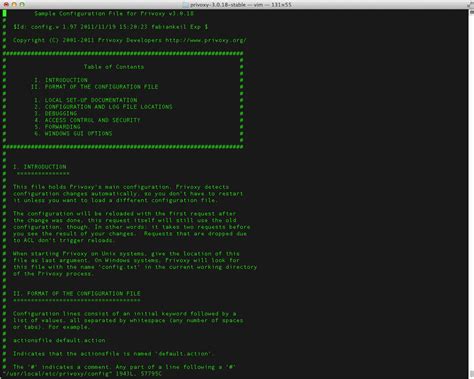Click the http://www.privoxy.org/ URL text
This screenshot has height=379, width=474.
click(x=206, y=40)
